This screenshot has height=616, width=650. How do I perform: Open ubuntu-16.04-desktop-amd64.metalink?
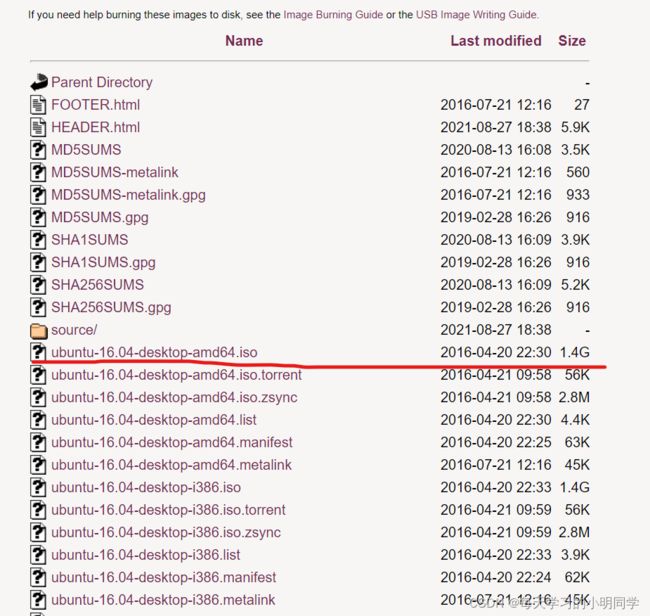point(171,465)
